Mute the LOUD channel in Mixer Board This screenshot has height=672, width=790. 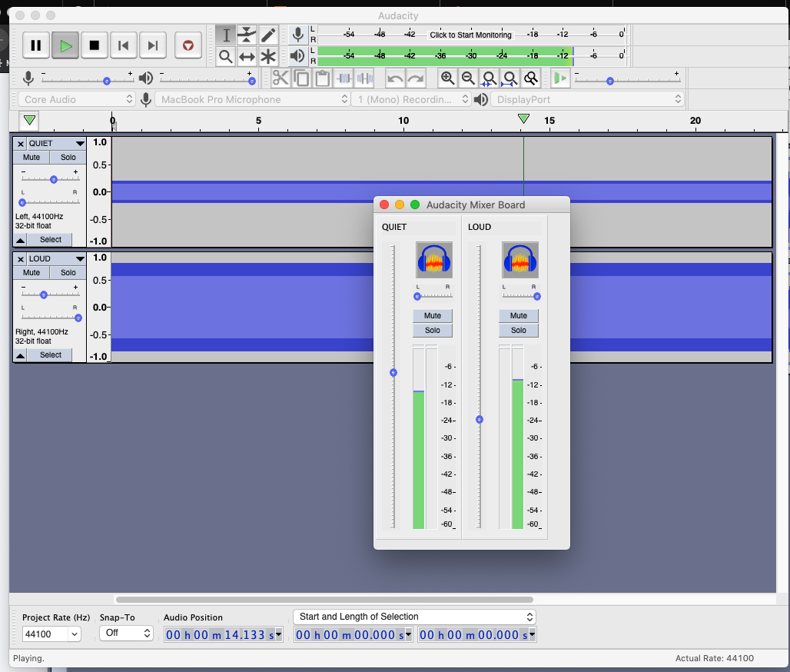tap(518, 315)
